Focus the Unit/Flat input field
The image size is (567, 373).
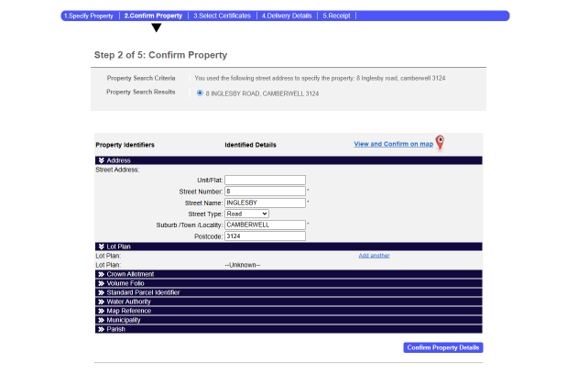(x=265, y=180)
